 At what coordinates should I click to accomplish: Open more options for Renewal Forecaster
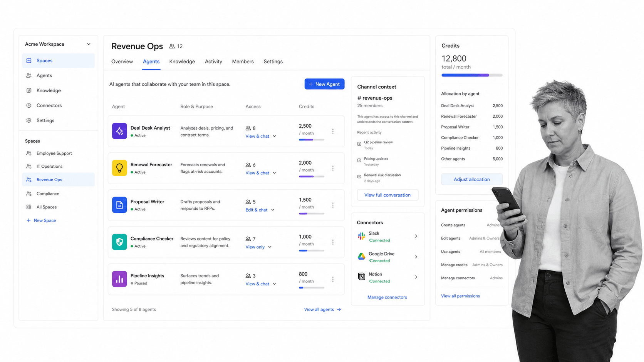[x=333, y=168]
